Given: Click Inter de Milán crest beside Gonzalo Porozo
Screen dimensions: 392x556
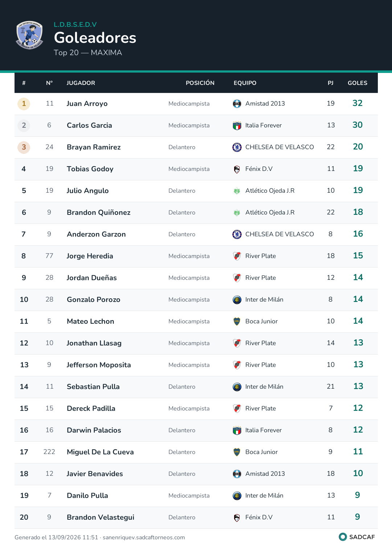Looking at the screenshot, I should (x=237, y=300).
